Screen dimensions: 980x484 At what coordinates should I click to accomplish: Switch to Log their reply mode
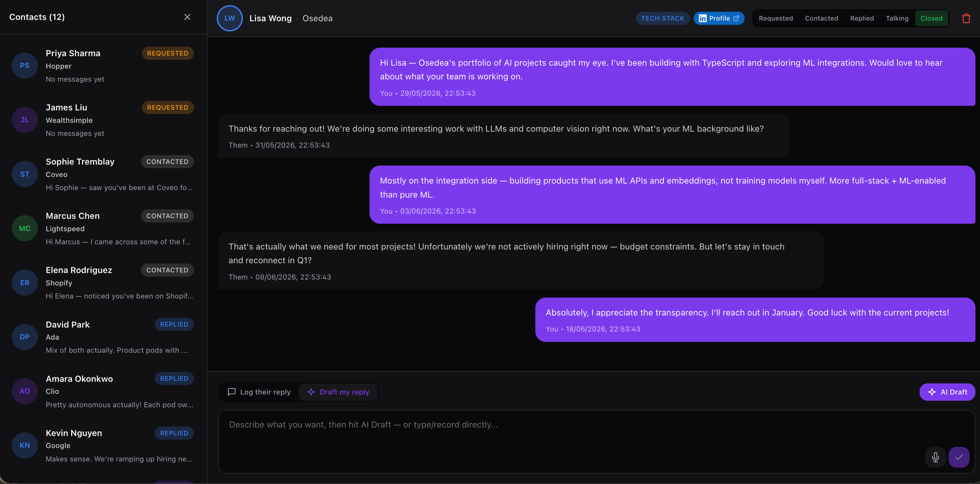coord(259,392)
